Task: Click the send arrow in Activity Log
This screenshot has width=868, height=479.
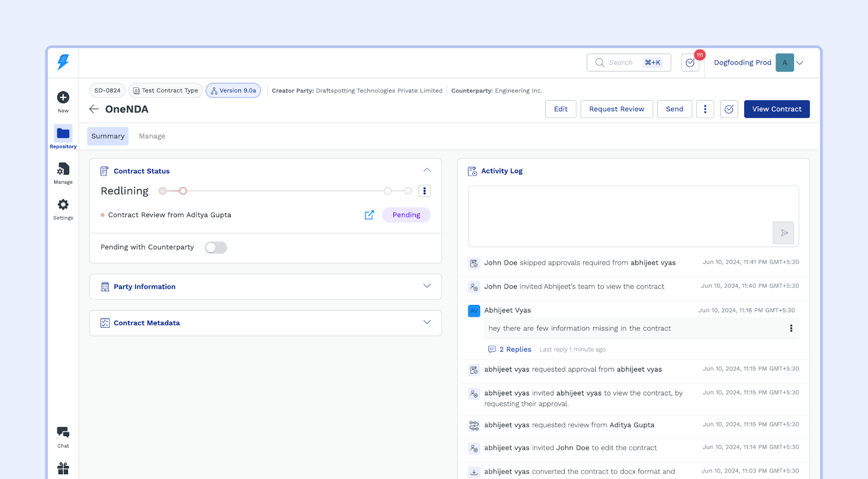Action: pyautogui.click(x=783, y=233)
